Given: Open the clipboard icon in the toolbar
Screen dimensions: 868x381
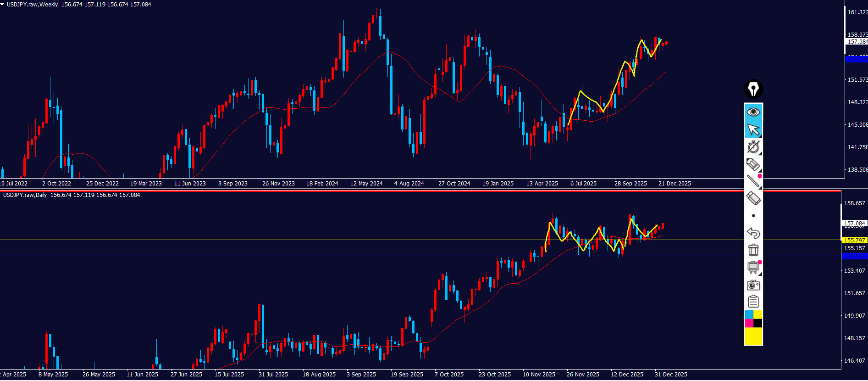Looking at the screenshot, I should (753, 302).
